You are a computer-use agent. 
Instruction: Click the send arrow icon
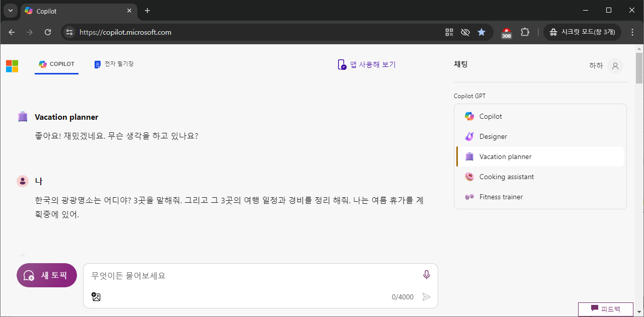point(427,297)
